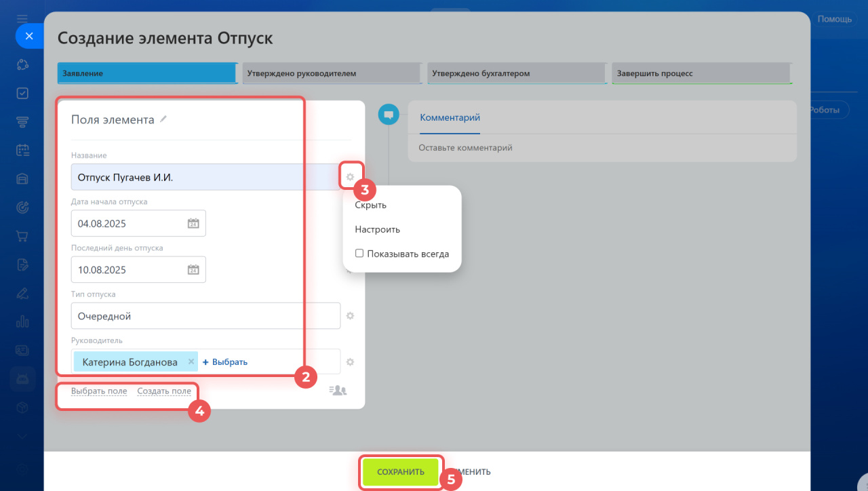
Task: Open the Тип отпуска dropdown
Action: 205,316
